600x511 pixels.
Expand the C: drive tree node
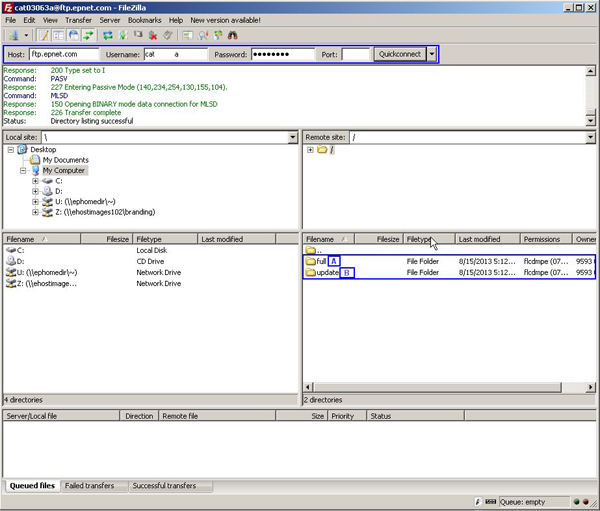point(35,181)
